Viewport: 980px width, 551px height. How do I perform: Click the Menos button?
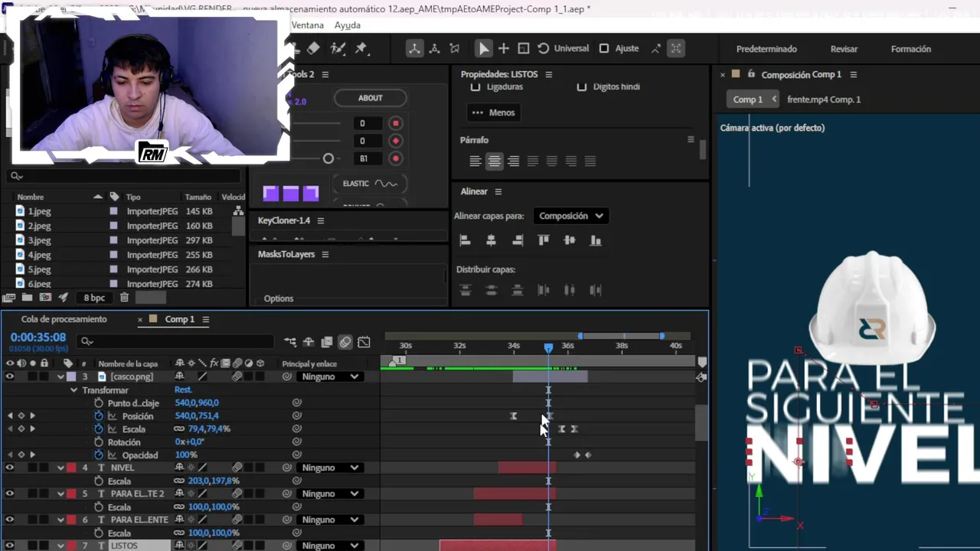click(494, 112)
